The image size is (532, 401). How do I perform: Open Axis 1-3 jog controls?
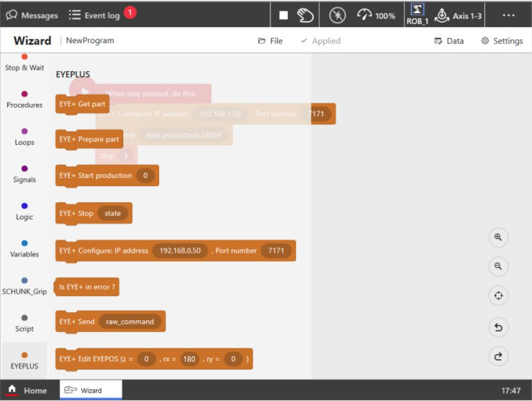click(459, 14)
